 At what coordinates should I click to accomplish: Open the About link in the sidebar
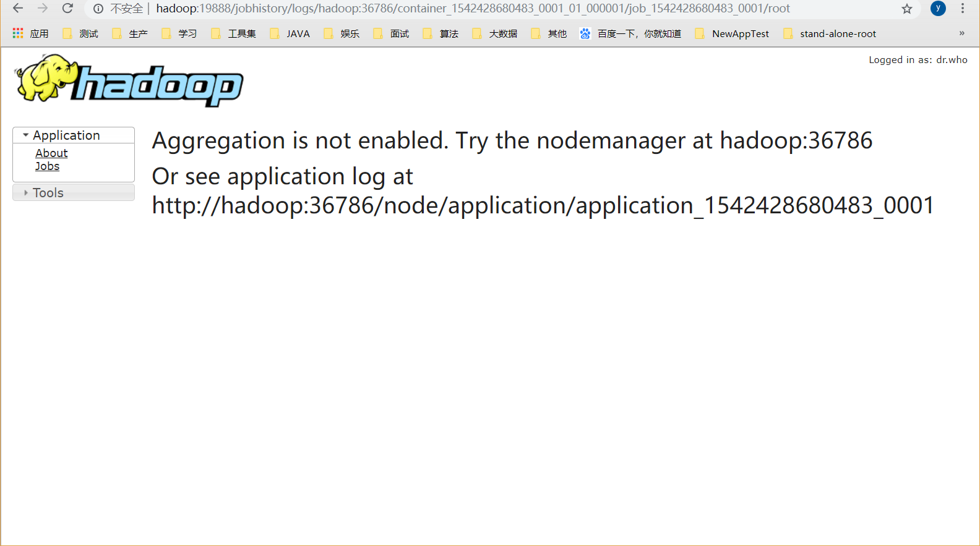(x=51, y=153)
